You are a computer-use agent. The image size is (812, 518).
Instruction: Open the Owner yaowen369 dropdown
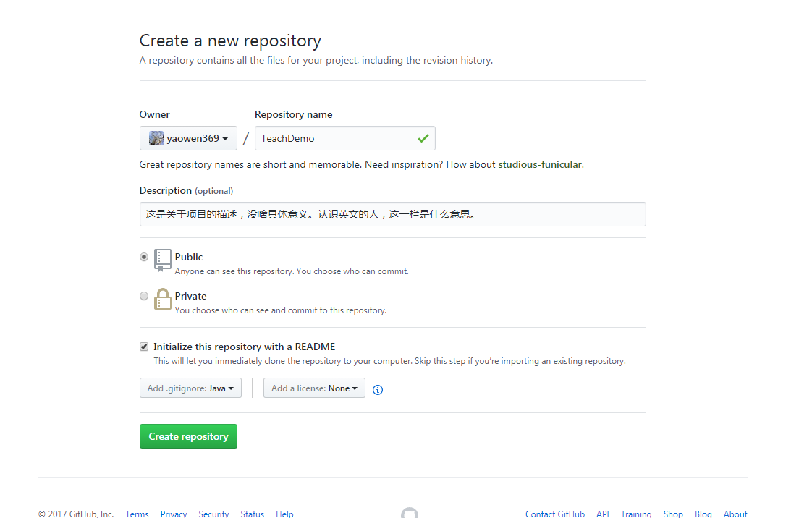(x=188, y=138)
